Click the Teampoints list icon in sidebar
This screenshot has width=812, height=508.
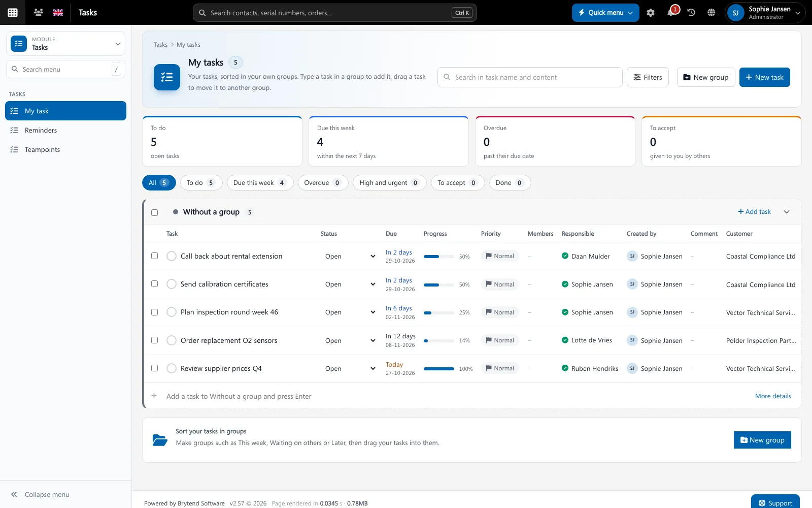click(14, 149)
